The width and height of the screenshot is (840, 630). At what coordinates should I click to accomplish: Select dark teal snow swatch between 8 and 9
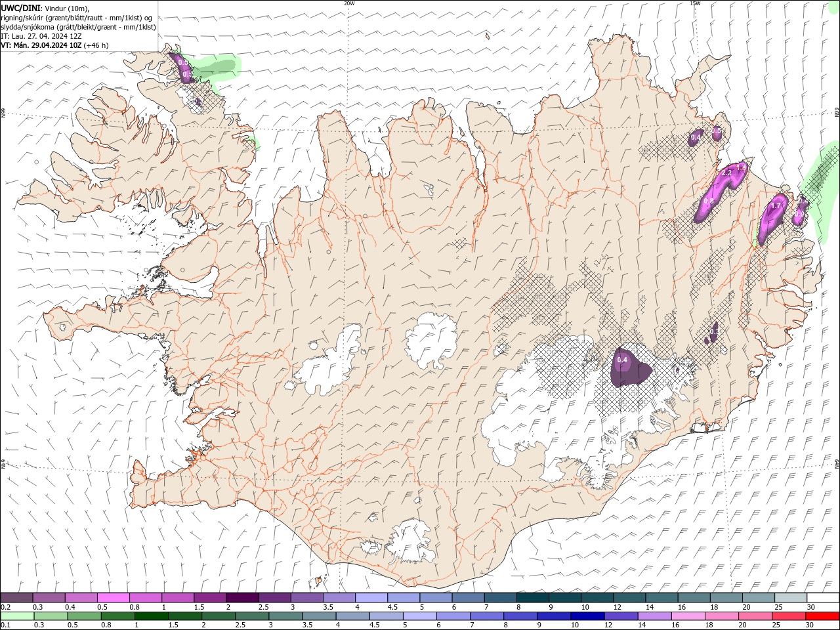pos(533,598)
